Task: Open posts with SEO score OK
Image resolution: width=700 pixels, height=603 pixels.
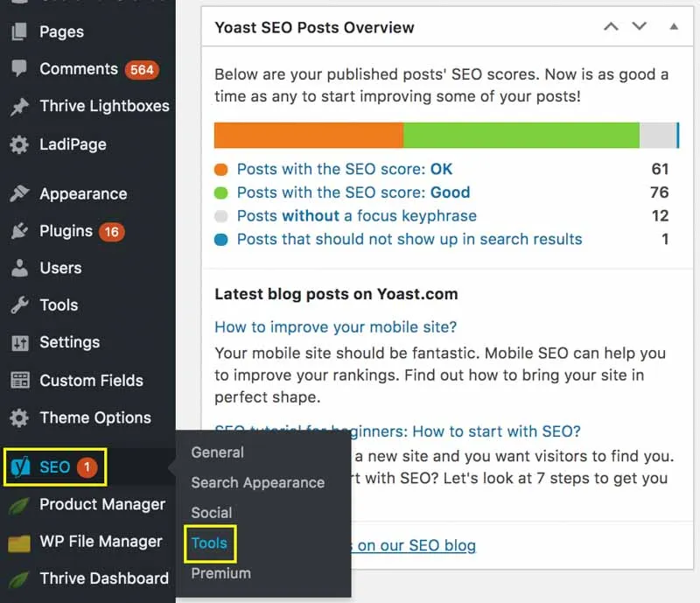Action: 344,169
